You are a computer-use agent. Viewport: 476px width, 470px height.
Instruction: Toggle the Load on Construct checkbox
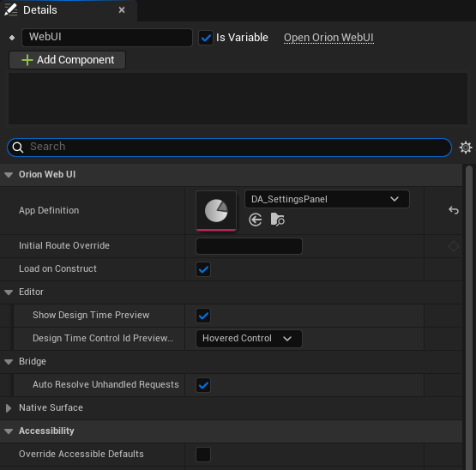(203, 269)
